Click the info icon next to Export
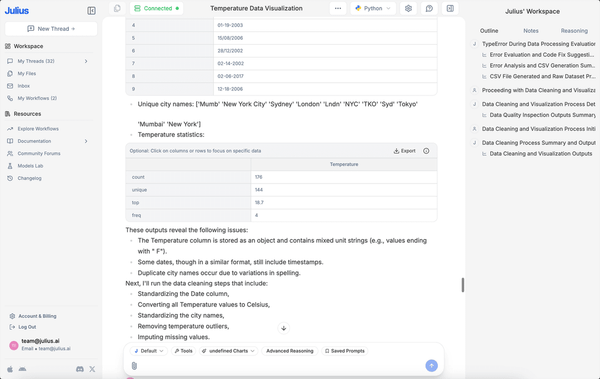 (x=426, y=151)
